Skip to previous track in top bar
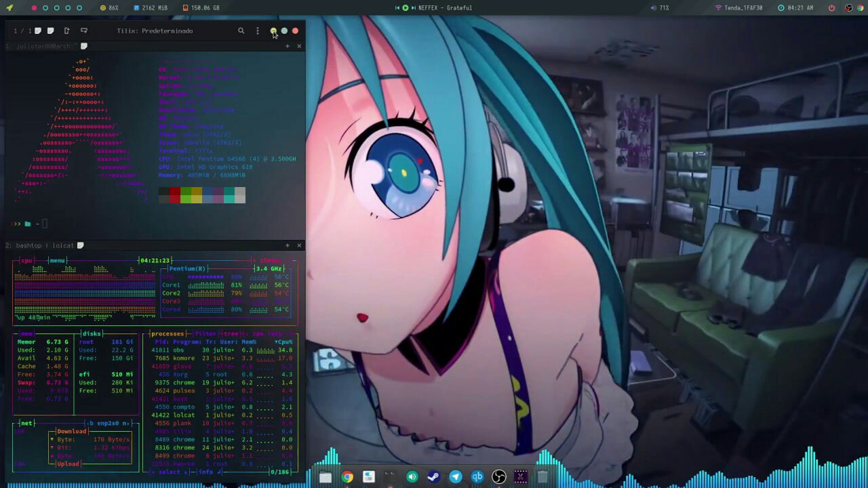 click(398, 8)
